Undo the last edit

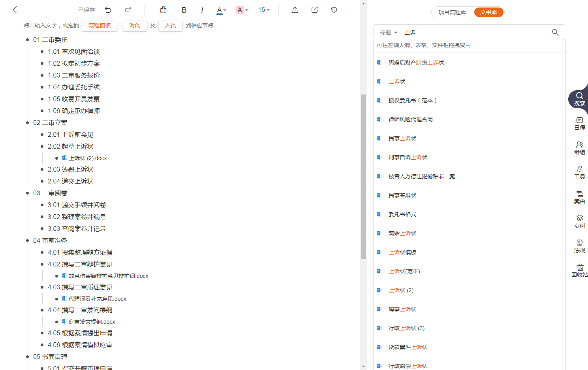[108, 10]
